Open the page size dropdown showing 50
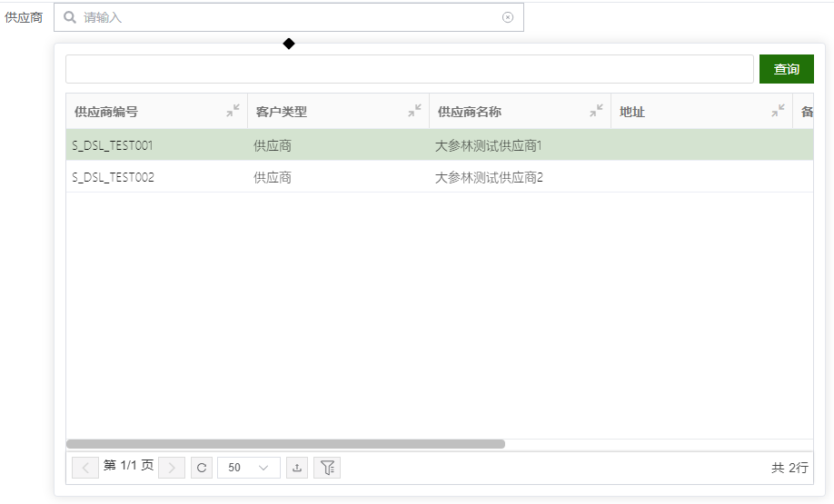The width and height of the screenshot is (834, 504). (x=248, y=468)
